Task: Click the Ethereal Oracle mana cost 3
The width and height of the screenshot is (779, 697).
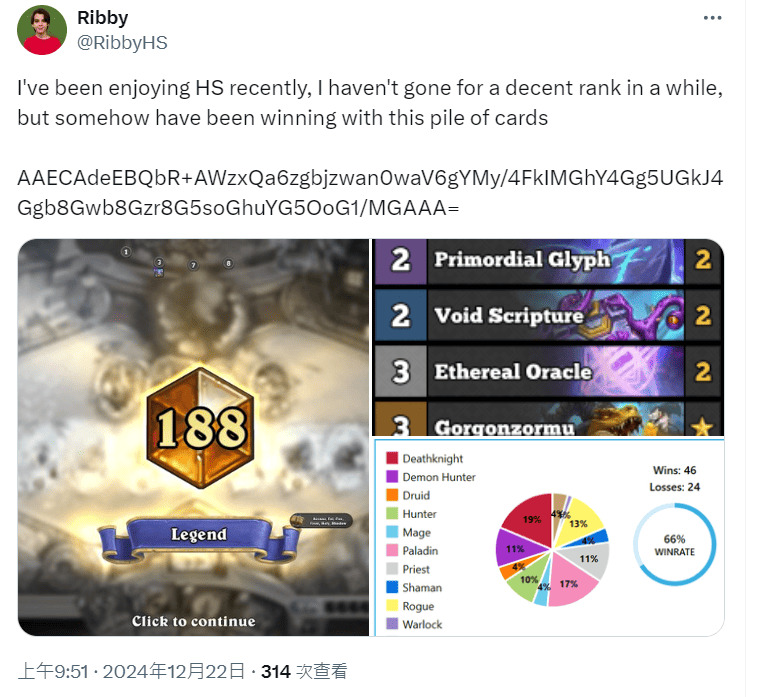Action: pos(400,372)
